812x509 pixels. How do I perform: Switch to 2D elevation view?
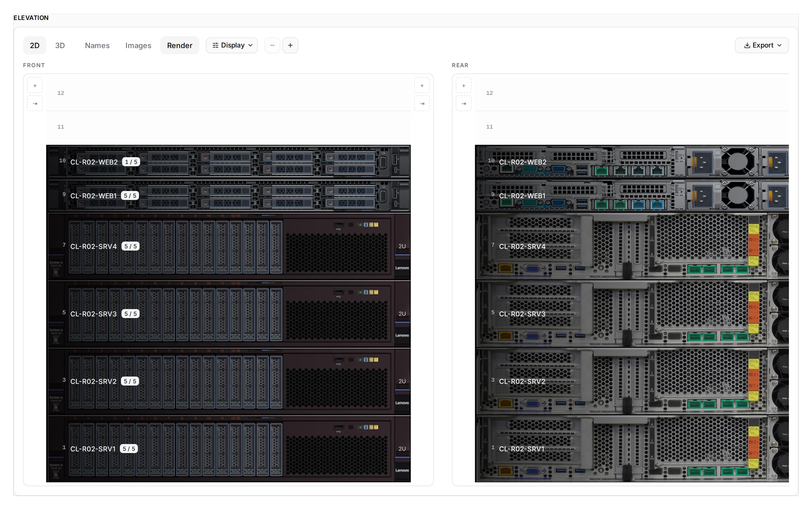tap(34, 46)
